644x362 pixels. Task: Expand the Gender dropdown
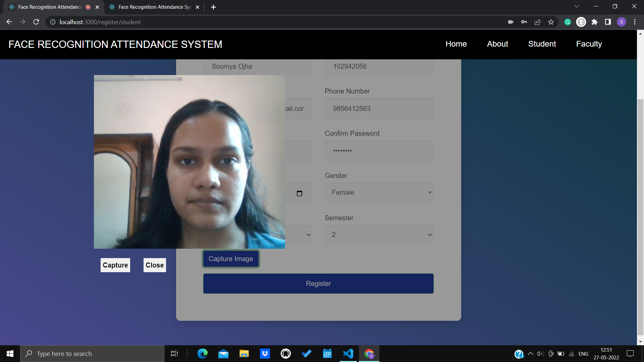[379, 192]
